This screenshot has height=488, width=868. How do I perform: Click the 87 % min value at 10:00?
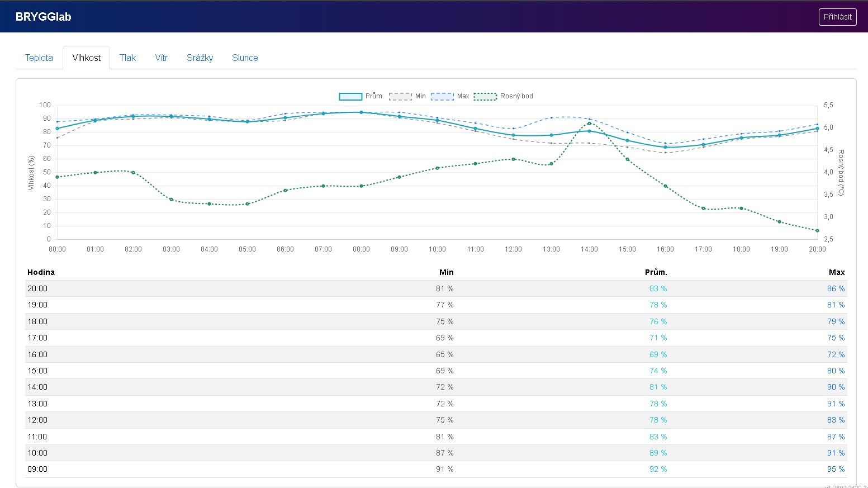pos(445,453)
